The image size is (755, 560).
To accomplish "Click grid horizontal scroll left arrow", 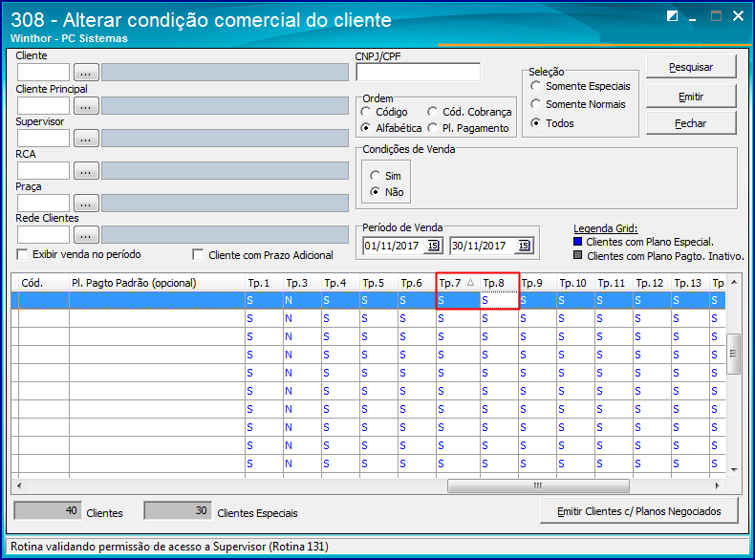I will [x=19, y=485].
